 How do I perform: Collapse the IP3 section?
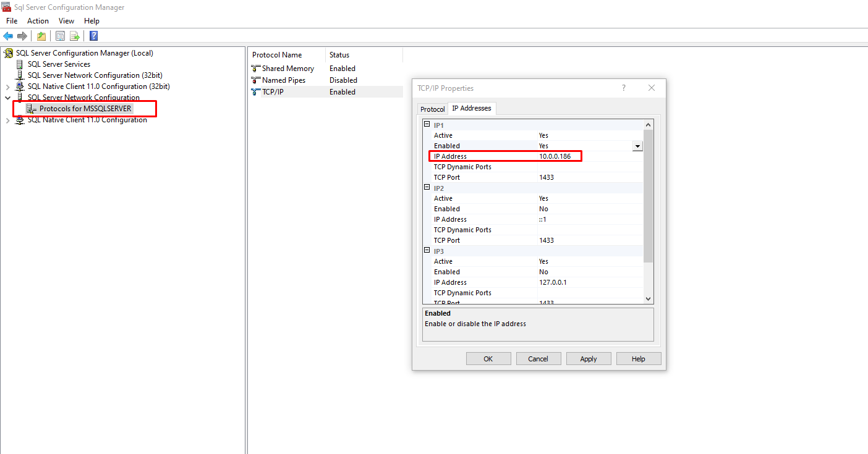pos(427,251)
